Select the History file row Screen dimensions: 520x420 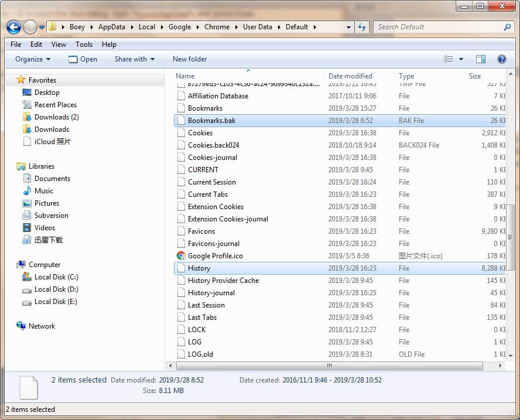point(340,268)
